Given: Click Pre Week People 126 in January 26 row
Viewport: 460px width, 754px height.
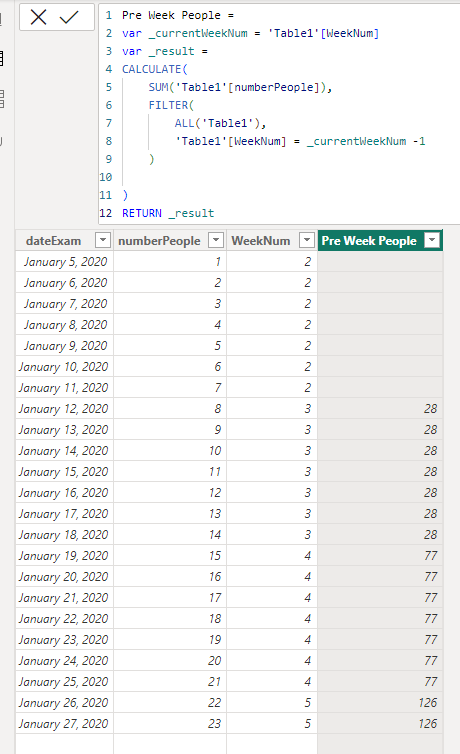Looking at the screenshot, I should coord(380,703).
